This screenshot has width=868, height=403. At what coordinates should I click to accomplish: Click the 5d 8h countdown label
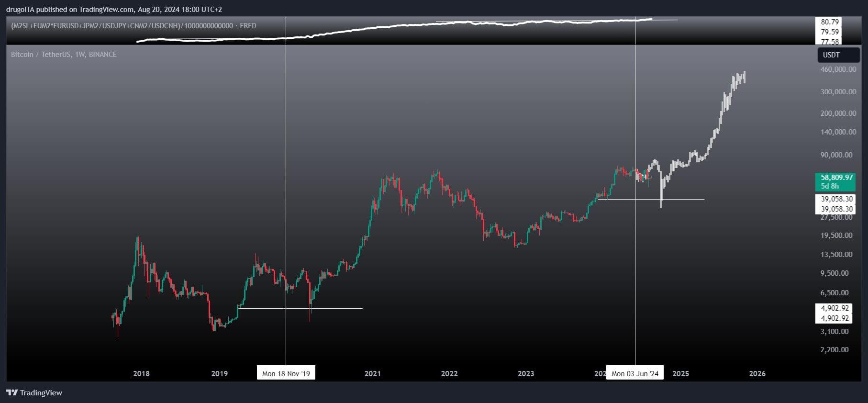830,186
